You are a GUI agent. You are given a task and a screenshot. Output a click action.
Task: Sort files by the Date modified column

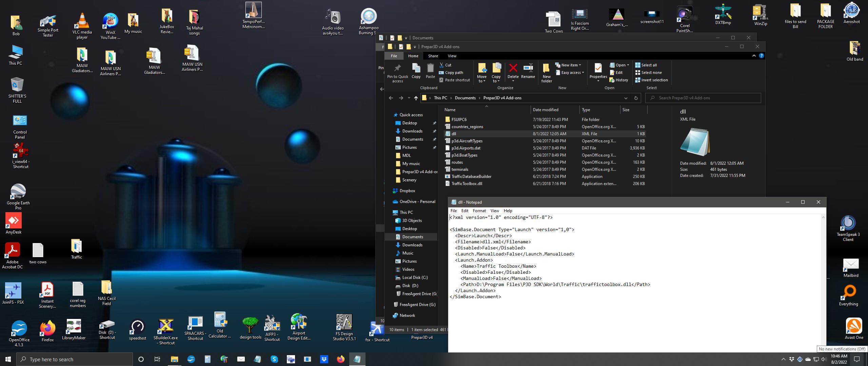point(545,110)
